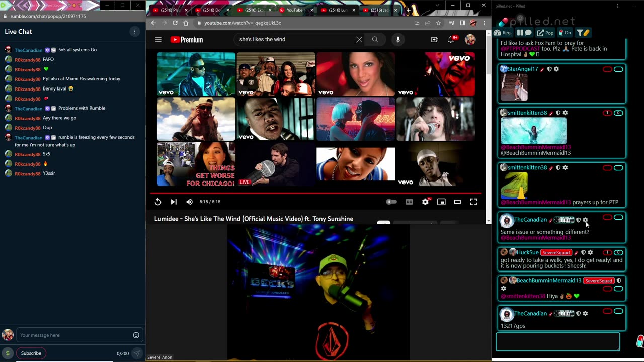Switch player to theater mode
Viewport: 644px width, 362px height.
tap(457, 202)
